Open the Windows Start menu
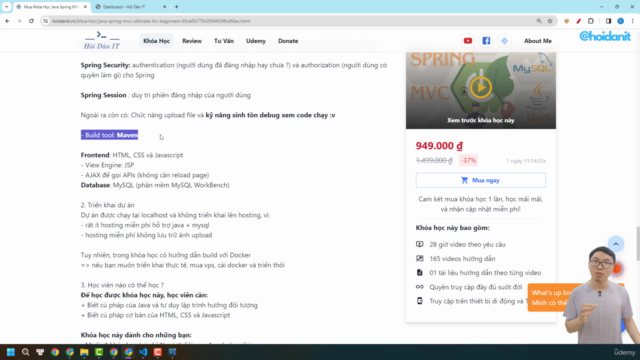 tap(11, 352)
